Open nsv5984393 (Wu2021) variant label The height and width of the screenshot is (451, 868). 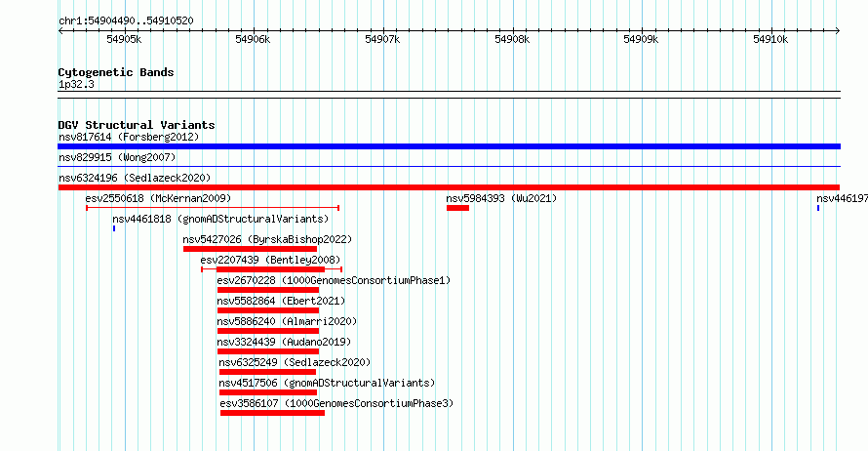click(501, 198)
